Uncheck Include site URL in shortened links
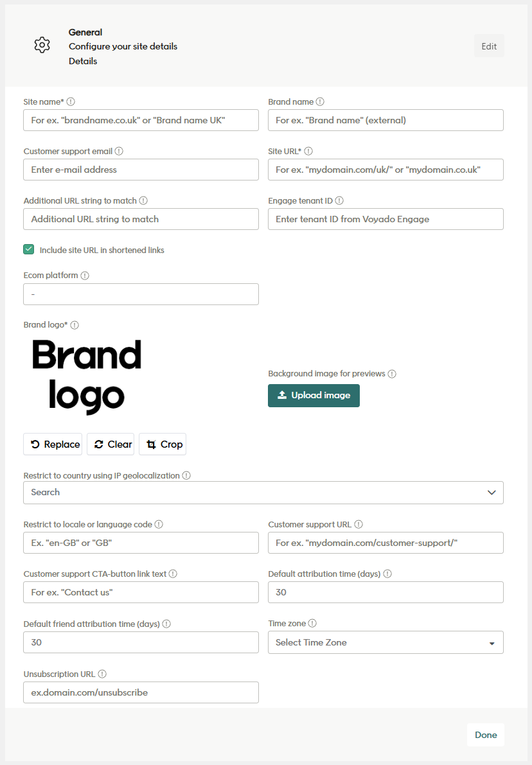Image resolution: width=532 pixels, height=765 pixels. click(29, 250)
